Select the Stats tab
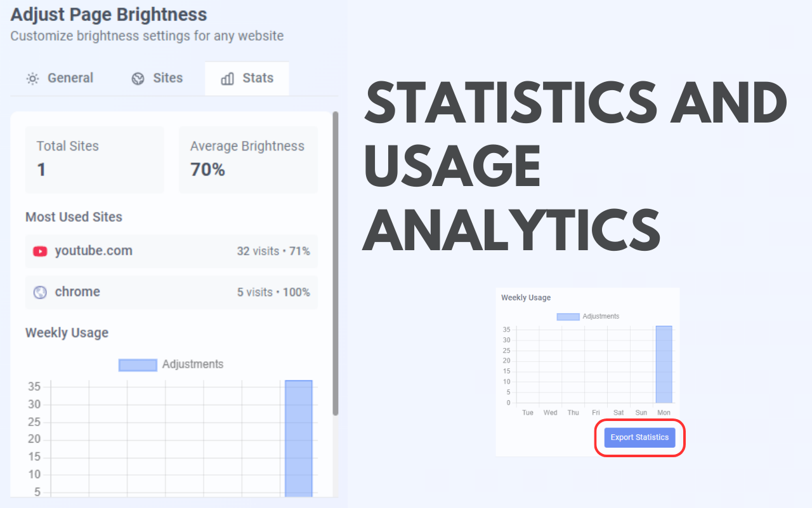Image resolution: width=812 pixels, height=508 pixels. point(247,79)
